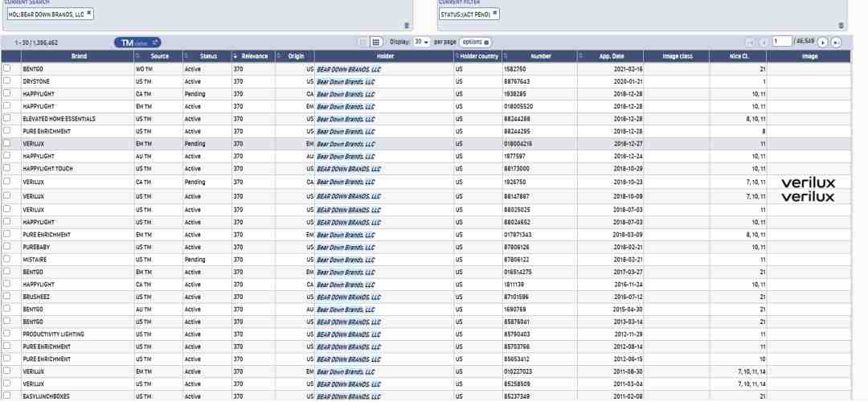Image resolution: width=868 pixels, height=402 pixels.
Task: Sort by Source column arrows
Action: (x=138, y=56)
